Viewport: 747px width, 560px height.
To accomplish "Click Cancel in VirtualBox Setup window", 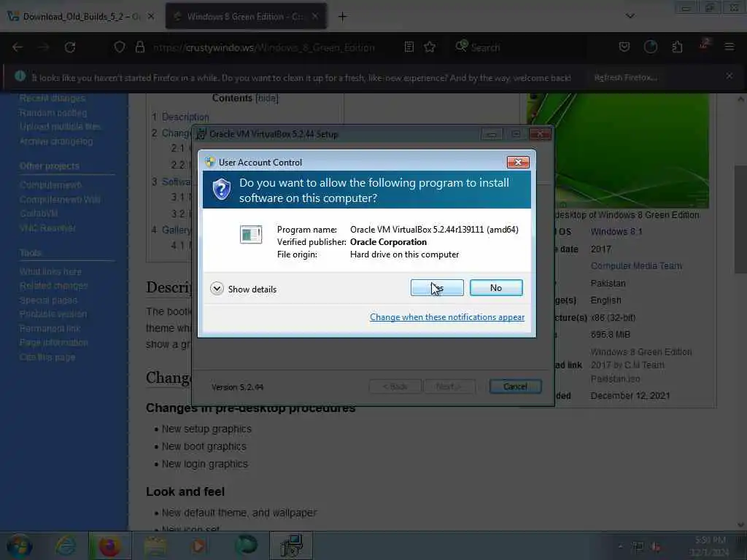I will [x=515, y=386].
